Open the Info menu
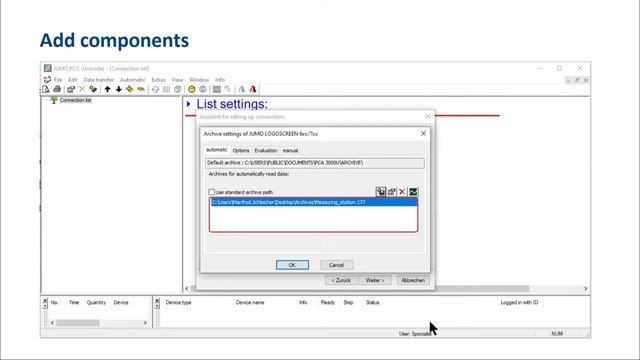This screenshot has width=640, height=360. pyautogui.click(x=220, y=80)
